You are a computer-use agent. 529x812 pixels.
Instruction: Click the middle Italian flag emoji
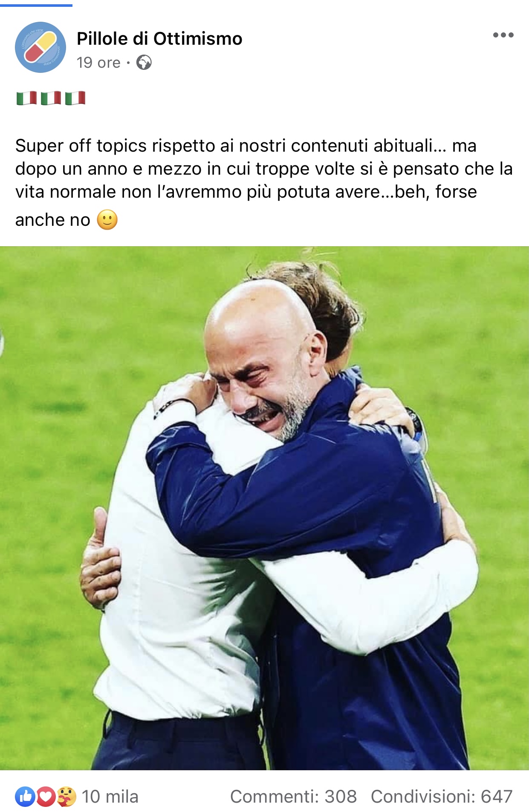point(51,98)
